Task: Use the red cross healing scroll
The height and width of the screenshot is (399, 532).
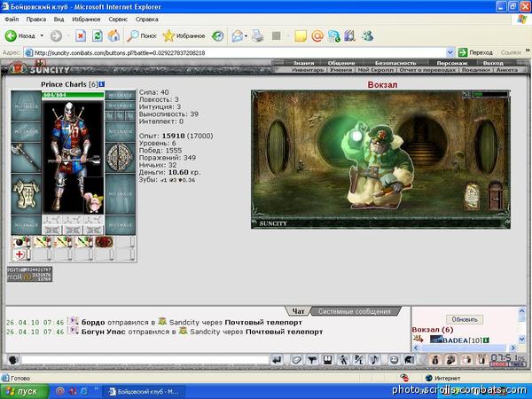Action: [21, 254]
